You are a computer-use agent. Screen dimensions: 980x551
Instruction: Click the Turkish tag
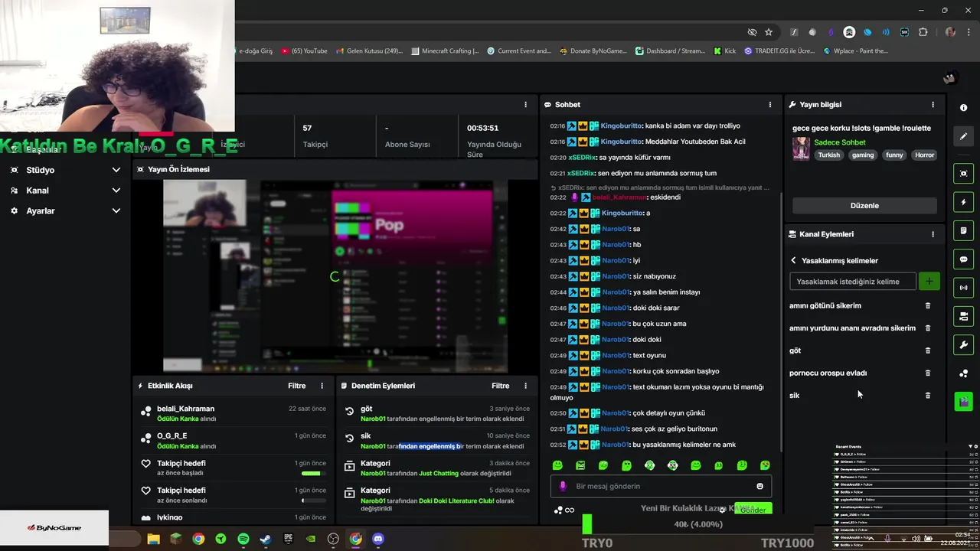828,155
